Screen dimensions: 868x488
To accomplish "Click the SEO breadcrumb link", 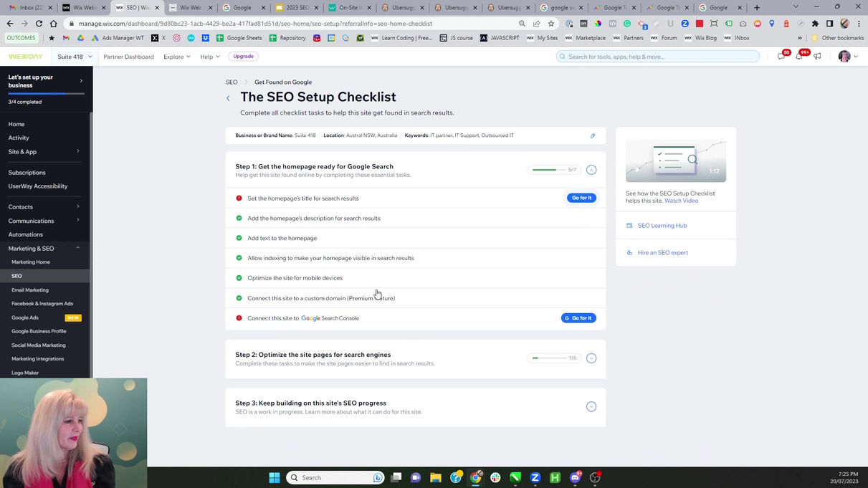I will (x=232, y=82).
